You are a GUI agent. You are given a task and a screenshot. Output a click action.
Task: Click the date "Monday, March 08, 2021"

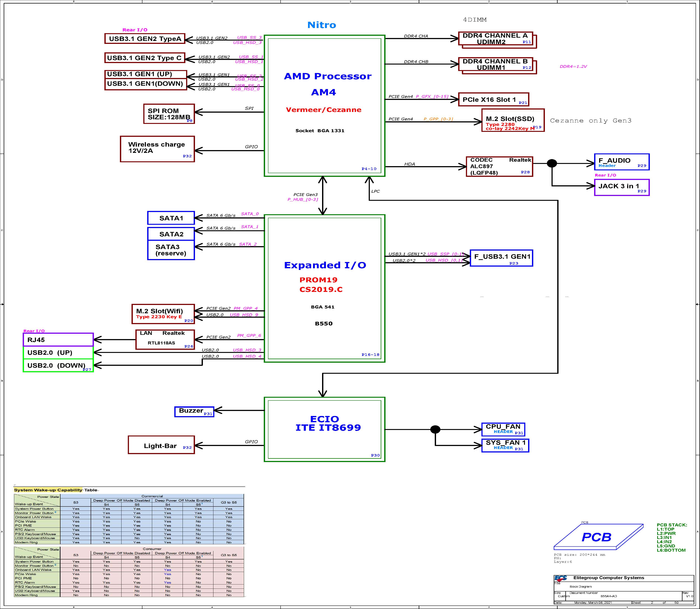click(593, 603)
